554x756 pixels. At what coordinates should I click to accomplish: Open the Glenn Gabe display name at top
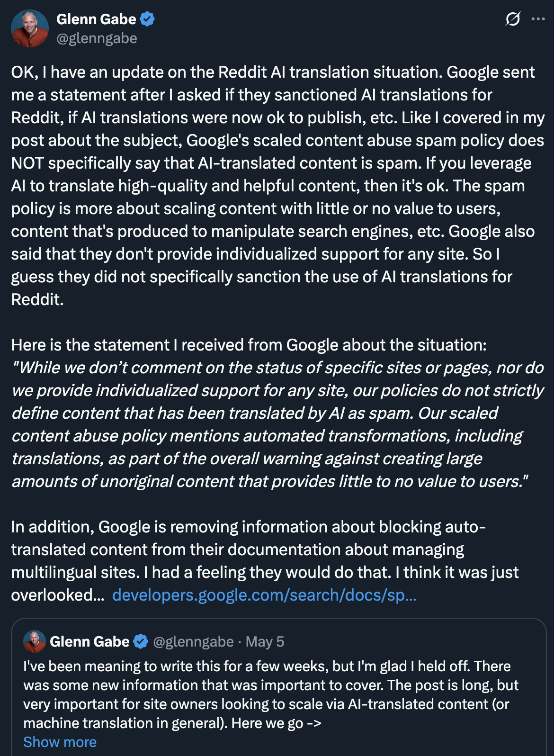click(x=96, y=19)
